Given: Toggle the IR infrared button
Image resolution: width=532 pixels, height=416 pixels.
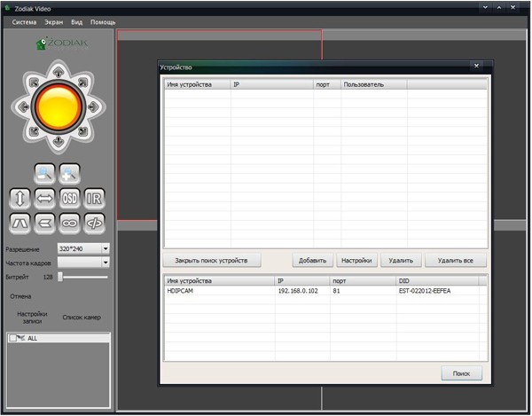Looking at the screenshot, I should click(94, 199).
